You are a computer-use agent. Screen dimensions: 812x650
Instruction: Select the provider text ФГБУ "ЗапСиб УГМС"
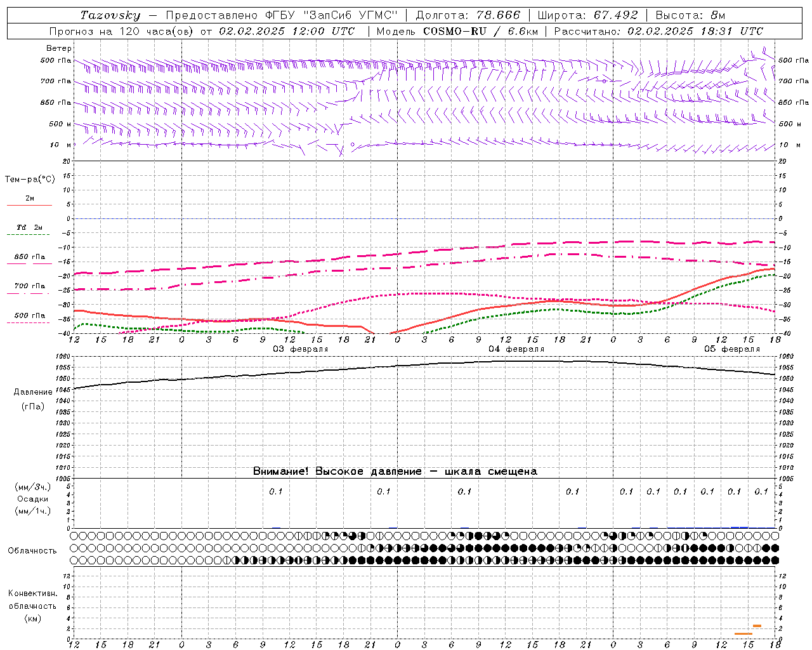[x=331, y=15]
